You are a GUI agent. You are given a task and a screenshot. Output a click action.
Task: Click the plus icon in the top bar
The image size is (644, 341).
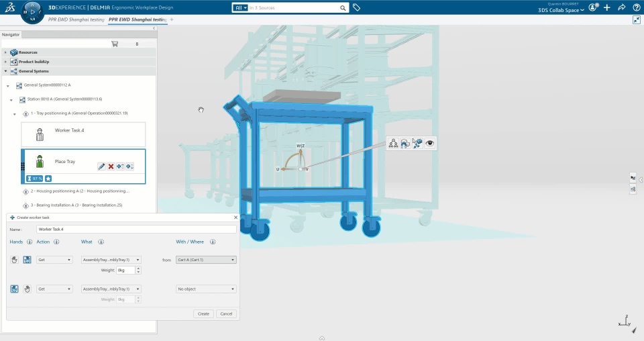click(x=607, y=7)
